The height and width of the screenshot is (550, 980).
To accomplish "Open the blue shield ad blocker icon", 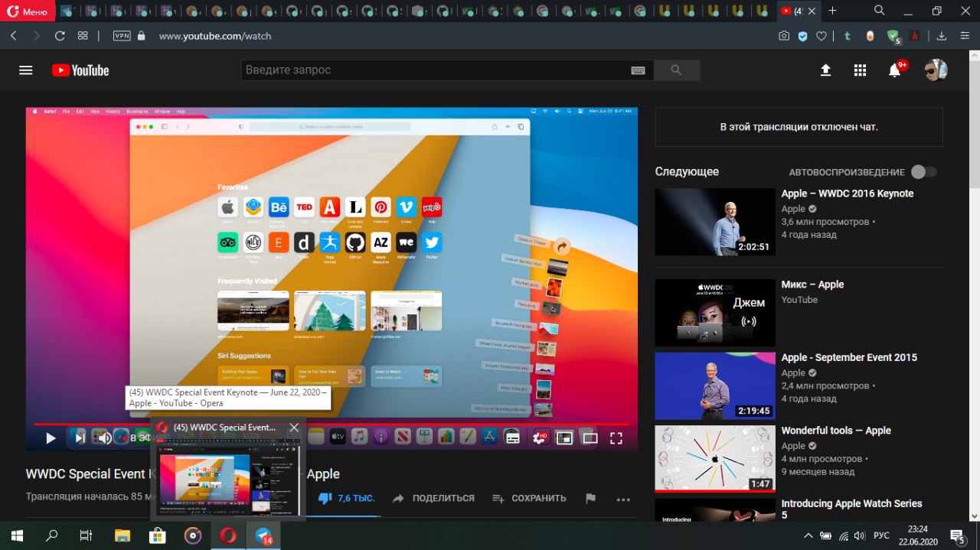I will tap(802, 36).
